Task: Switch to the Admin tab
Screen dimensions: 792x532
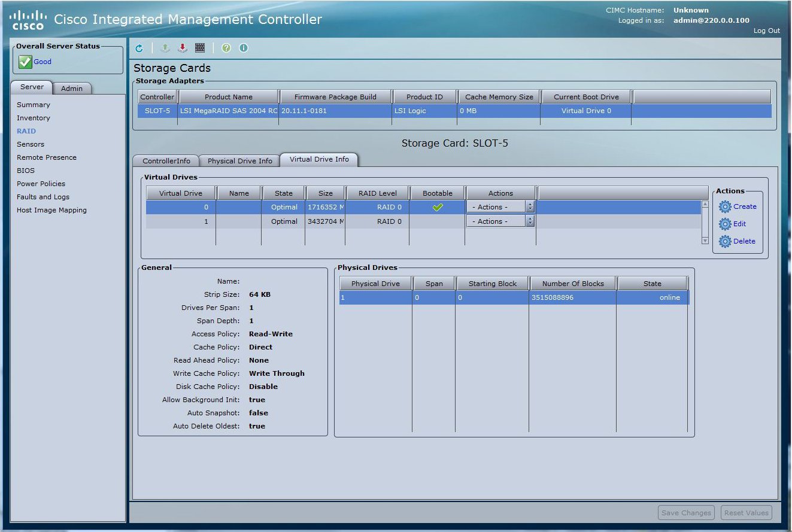Action: click(72, 89)
